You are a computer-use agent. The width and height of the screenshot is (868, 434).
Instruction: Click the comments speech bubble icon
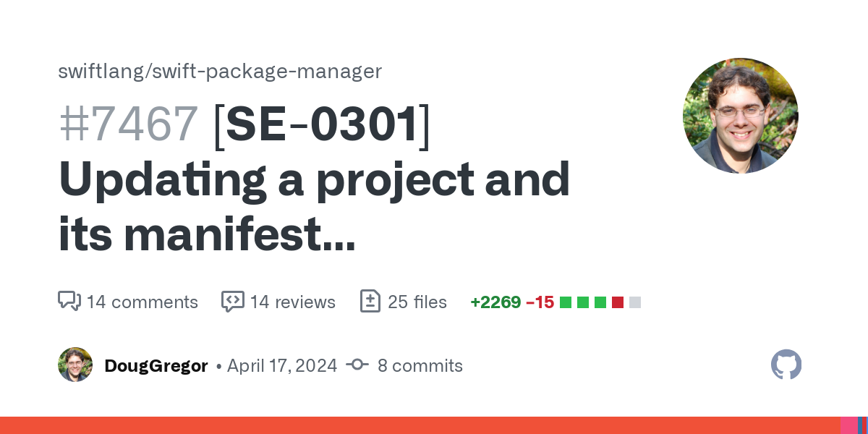[x=69, y=301]
